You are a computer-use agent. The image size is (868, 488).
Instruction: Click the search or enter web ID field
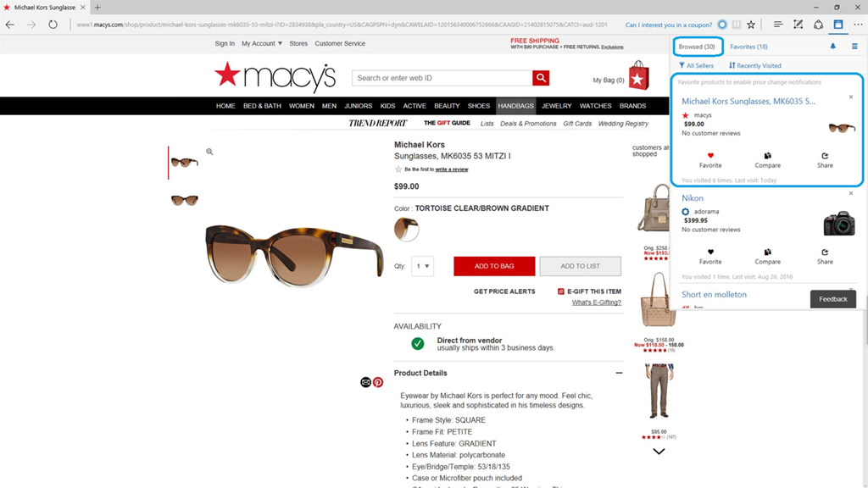(442, 78)
